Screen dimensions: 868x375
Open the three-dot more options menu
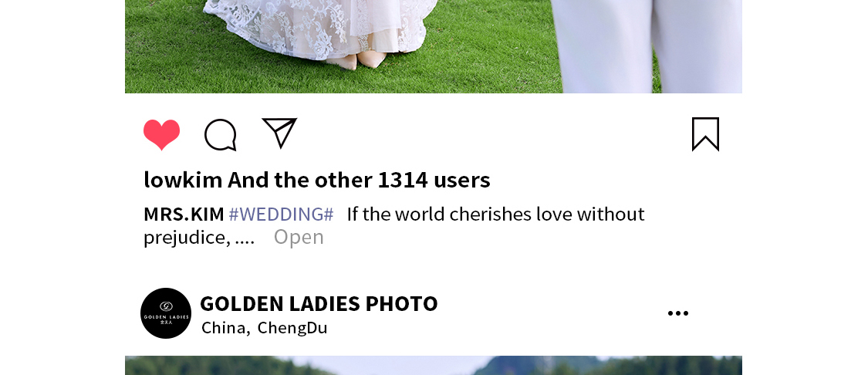coord(678,313)
